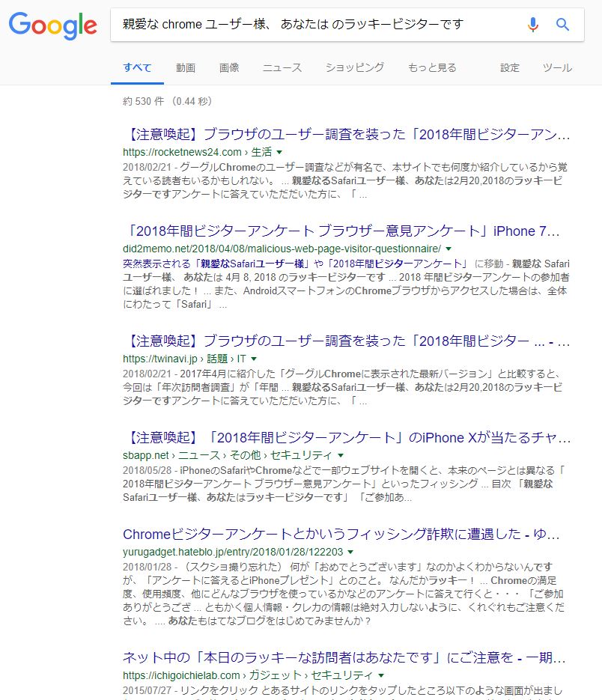This screenshot has height=700, width=602.
Task: Click the blue magnifier search button
Action: click(x=562, y=24)
